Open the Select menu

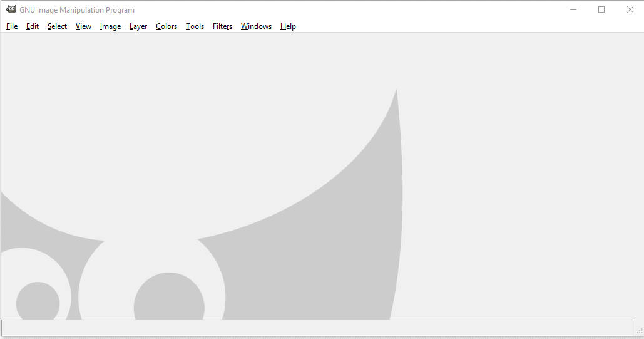57,26
